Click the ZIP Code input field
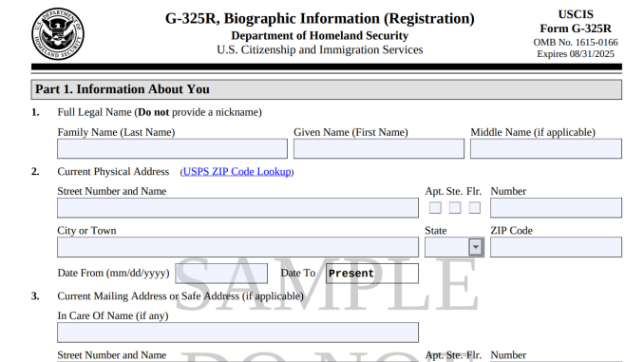This screenshot has width=644, height=362. pos(556,247)
